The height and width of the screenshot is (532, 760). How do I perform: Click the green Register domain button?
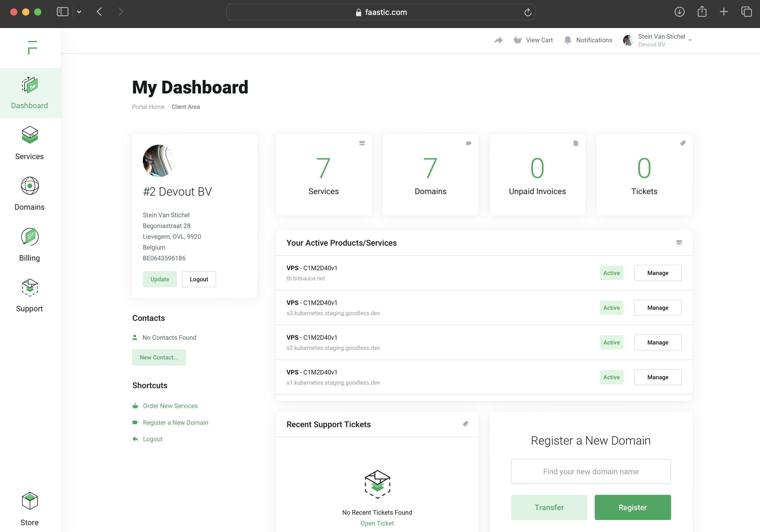pos(632,507)
